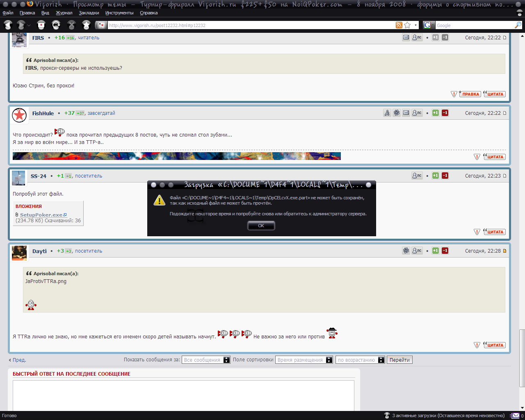Image resolution: width=525 pixels, height=420 pixels.
Task: Give FishHule −1 reputation
Action: 445,113
